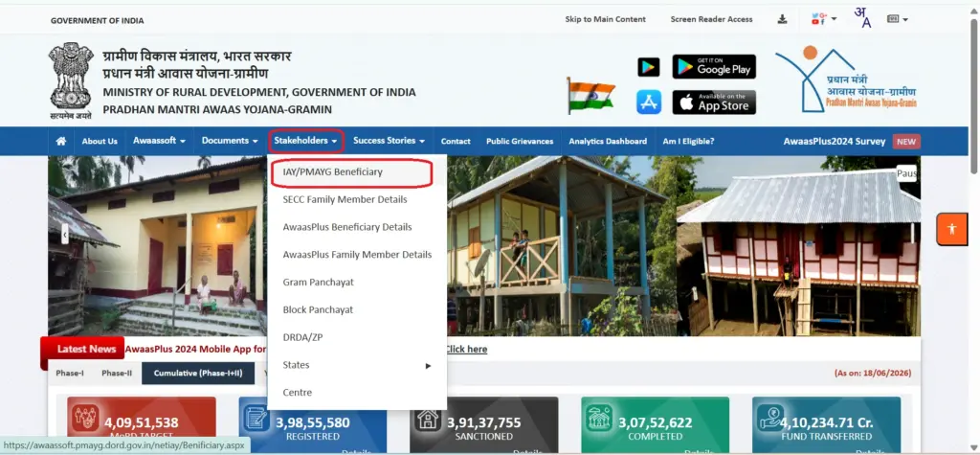Open the AwaasPlus2024 Survey link
Image resolution: width=980 pixels, height=455 pixels.
835,142
